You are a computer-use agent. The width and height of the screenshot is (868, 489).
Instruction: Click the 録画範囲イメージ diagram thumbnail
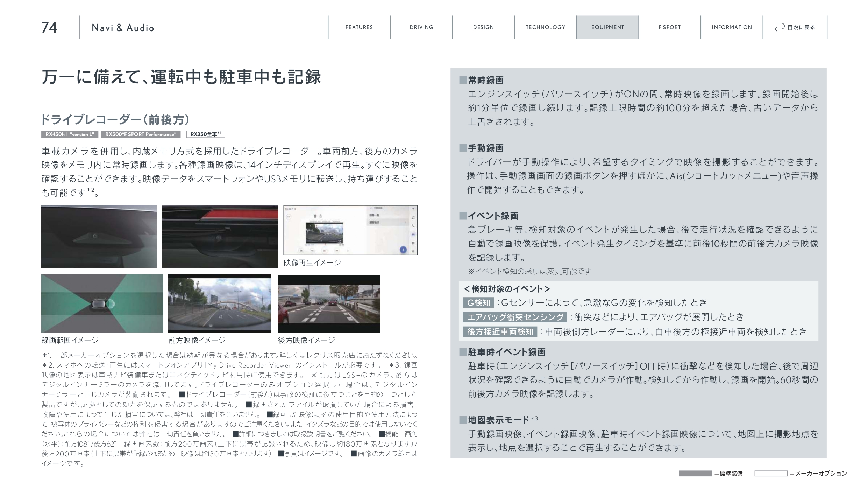pos(102,303)
